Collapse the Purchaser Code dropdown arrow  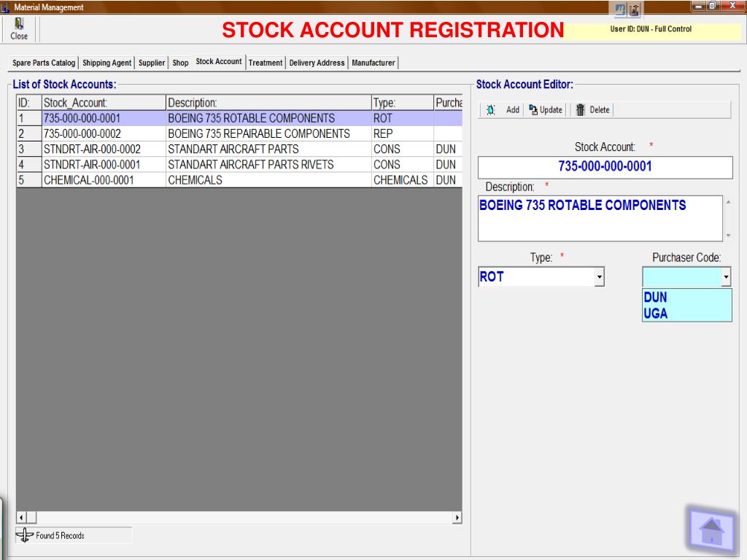[x=726, y=276]
